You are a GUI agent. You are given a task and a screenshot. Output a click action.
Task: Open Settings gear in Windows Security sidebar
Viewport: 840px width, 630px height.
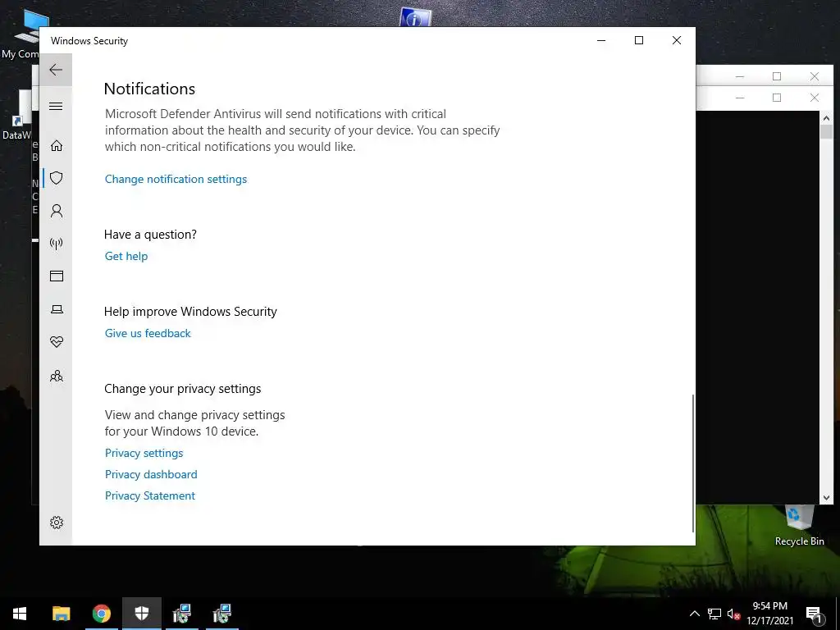pyautogui.click(x=57, y=523)
